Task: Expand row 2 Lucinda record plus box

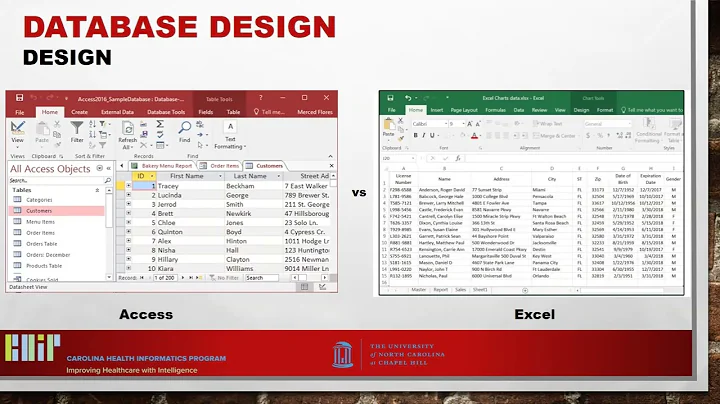Action: point(129,195)
